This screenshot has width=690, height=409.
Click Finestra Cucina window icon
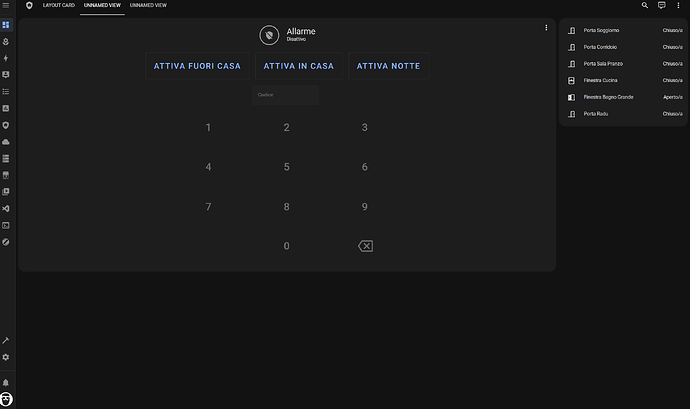click(x=571, y=81)
